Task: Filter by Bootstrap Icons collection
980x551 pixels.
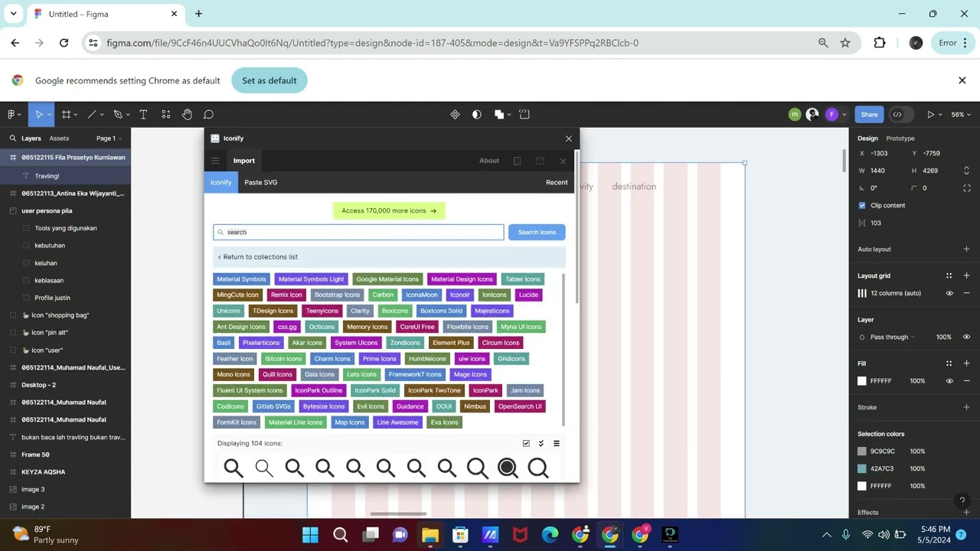Action: coord(337,295)
